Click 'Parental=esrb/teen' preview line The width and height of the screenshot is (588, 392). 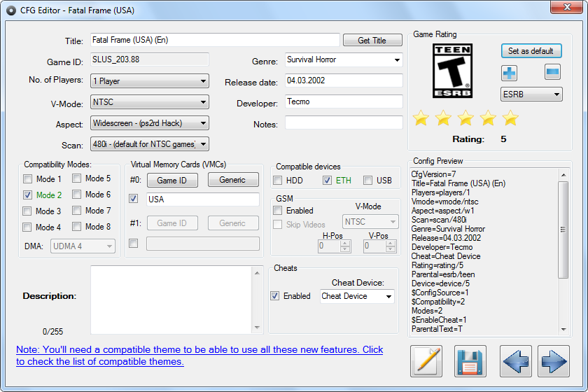pyautogui.click(x=443, y=274)
